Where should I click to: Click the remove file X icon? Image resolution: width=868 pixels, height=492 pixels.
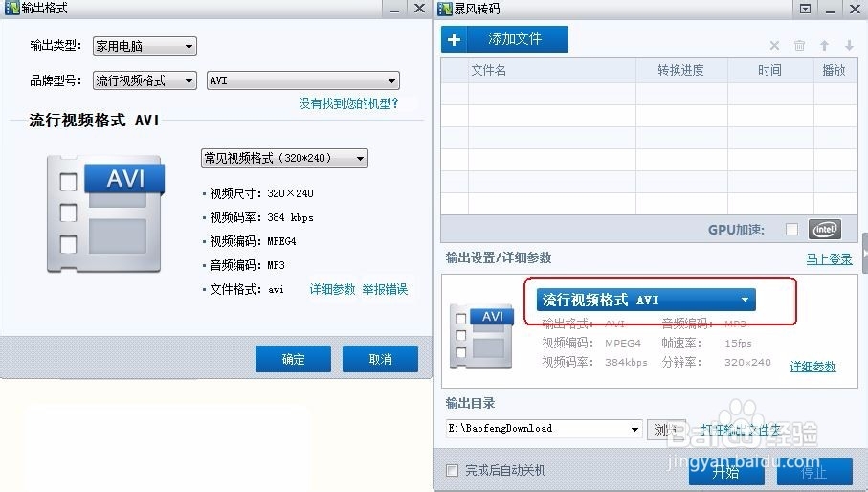[x=774, y=45]
